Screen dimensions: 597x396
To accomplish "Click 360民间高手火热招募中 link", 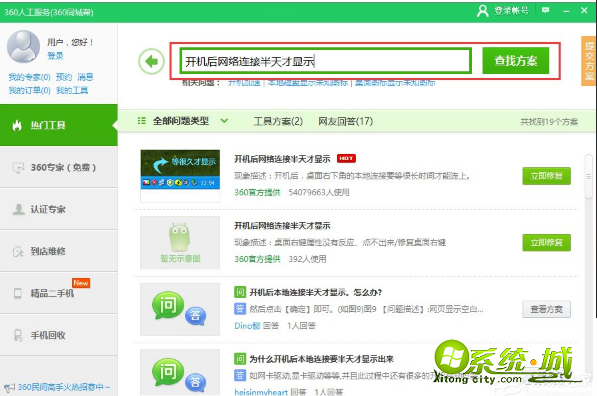I will tap(64, 387).
